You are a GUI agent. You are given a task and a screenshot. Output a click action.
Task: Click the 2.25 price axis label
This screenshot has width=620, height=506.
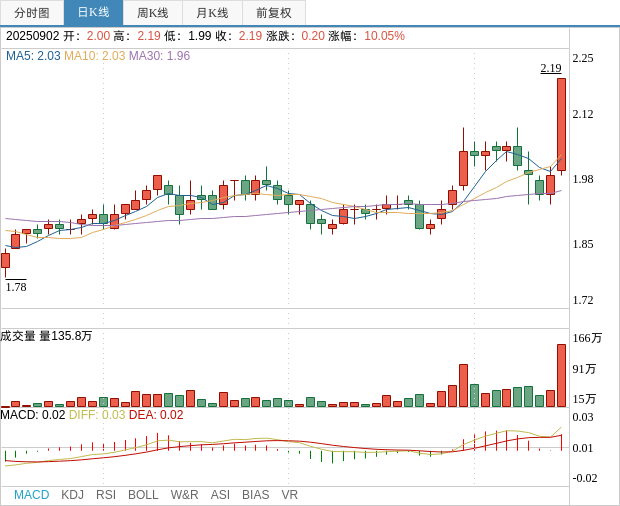tap(583, 58)
